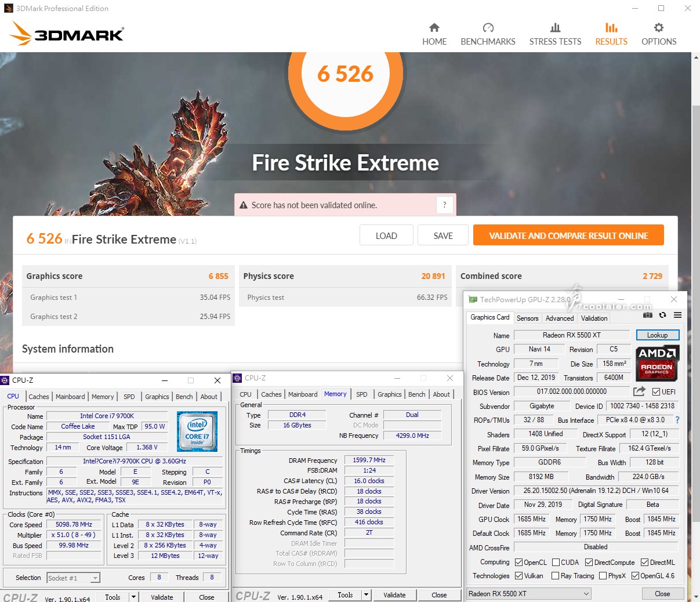Toggle the UEFI checkbox in GPU-Z

coord(657,391)
